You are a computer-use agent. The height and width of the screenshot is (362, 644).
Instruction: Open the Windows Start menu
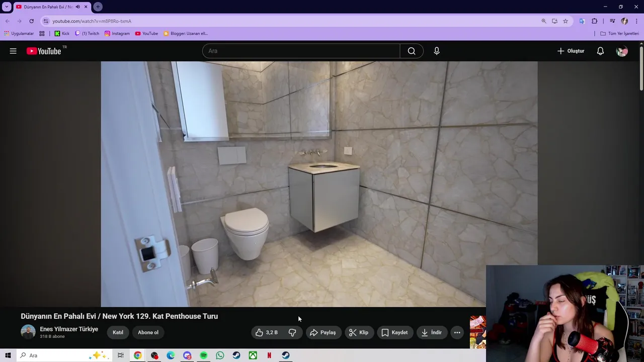pyautogui.click(x=8, y=355)
